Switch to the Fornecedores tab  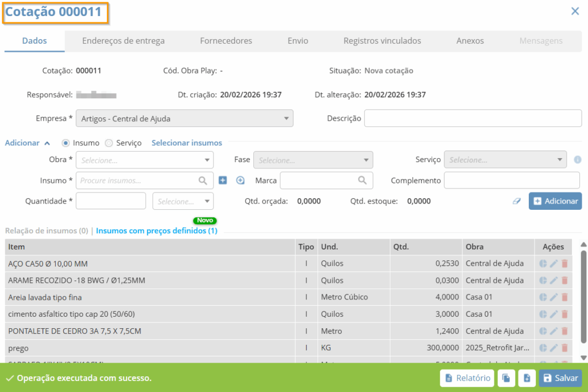226,41
